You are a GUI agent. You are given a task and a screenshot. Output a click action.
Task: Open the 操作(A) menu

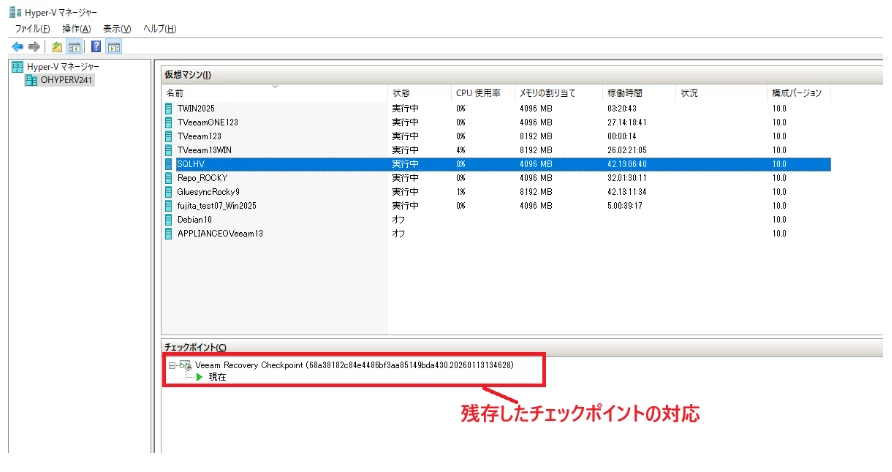tap(76, 28)
